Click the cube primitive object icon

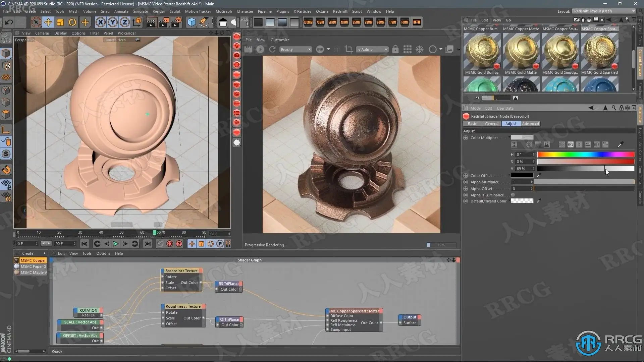[x=192, y=22]
